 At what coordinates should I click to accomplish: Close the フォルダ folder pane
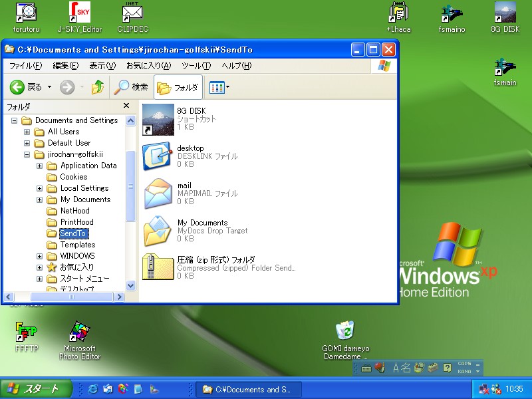click(126, 106)
